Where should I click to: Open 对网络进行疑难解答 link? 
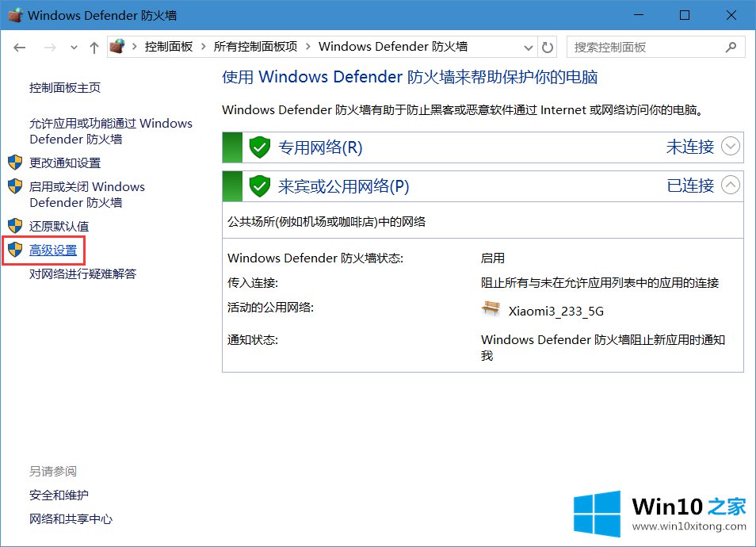[x=83, y=274]
